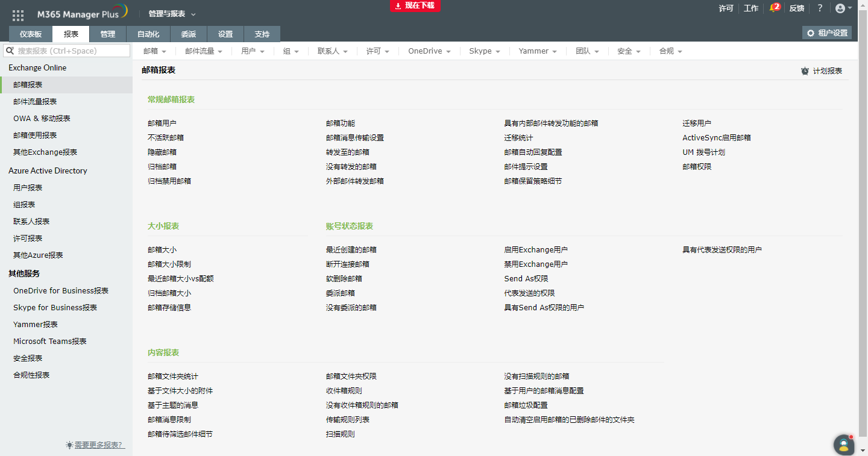Open the 邮箱大小 report link
The width and height of the screenshot is (868, 456).
coord(162,249)
